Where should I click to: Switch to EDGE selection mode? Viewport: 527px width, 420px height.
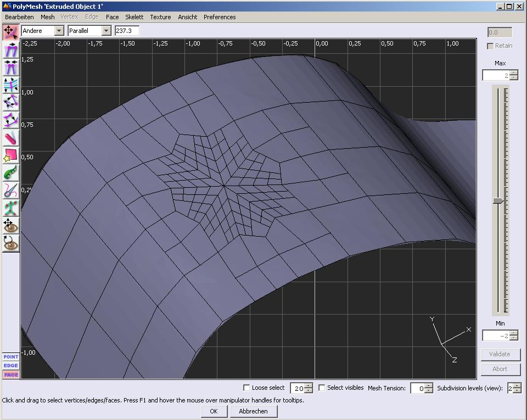(x=11, y=366)
